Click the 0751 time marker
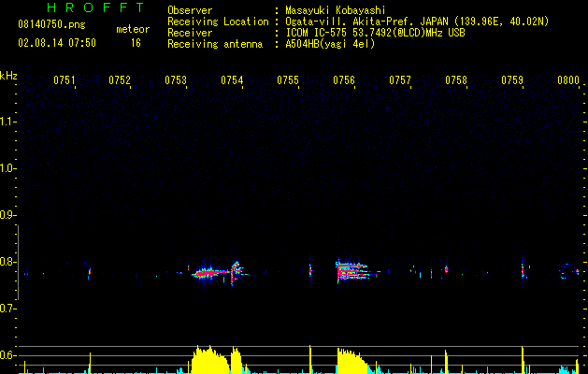 pos(65,80)
